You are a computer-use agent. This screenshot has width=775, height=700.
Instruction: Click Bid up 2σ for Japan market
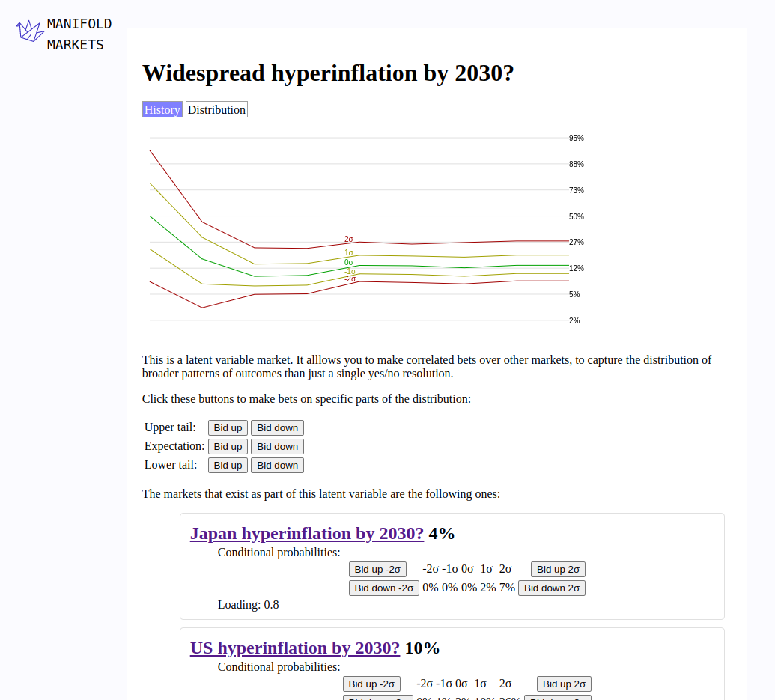(x=558, y=570)
